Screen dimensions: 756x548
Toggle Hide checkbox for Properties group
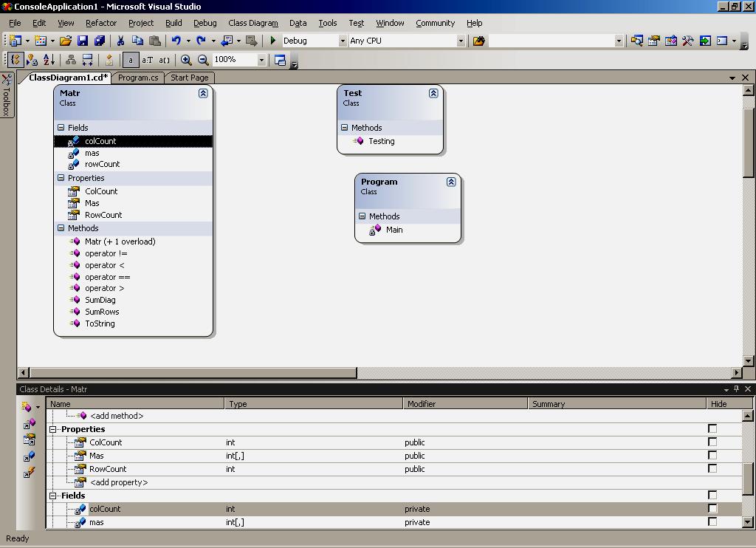pos(712,428)
